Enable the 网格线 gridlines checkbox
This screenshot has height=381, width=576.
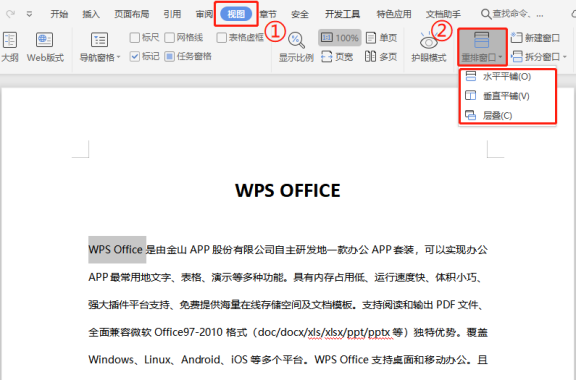pyautogui.click(x=169, y=37)
